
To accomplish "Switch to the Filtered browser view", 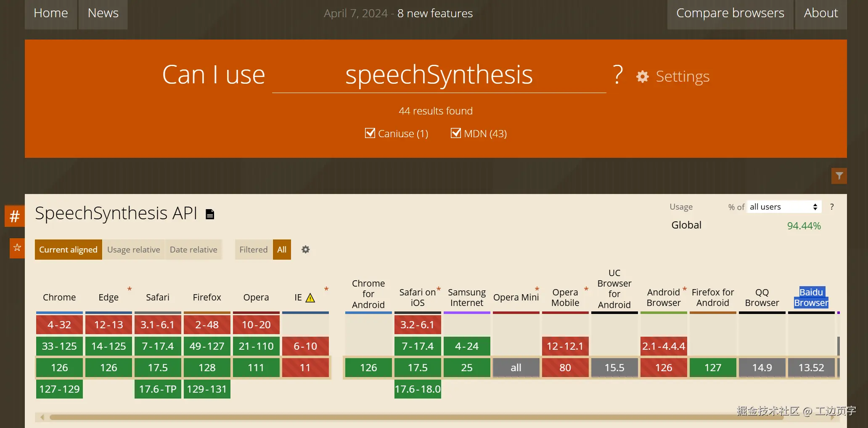I will (x=253, y=250).
